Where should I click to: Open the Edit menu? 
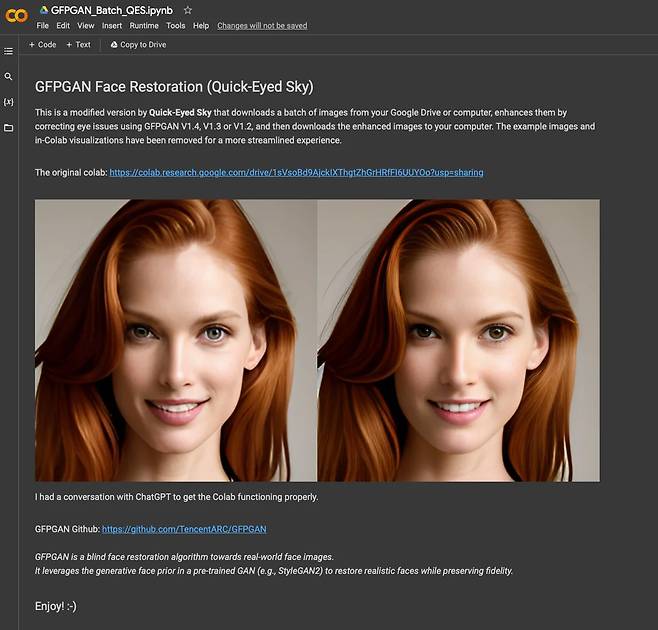[x=63, y=26]
